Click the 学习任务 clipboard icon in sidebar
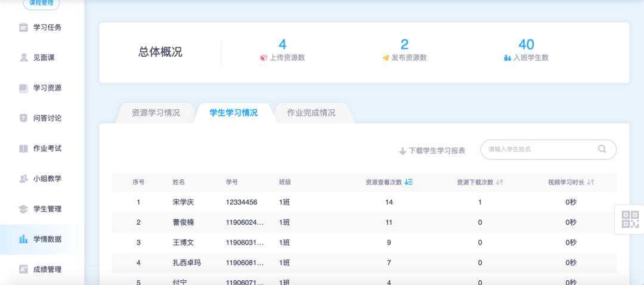This screenshot has height=285, width=644. 23,27
